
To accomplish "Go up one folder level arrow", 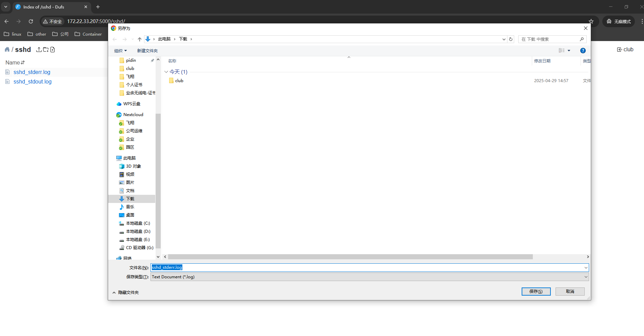I will (139, 39).
